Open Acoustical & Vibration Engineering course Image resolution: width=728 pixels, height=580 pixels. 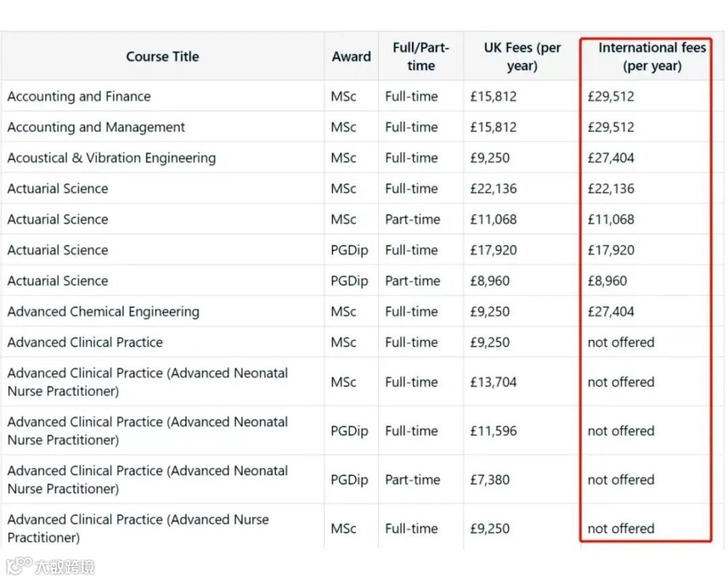point(111,158)
